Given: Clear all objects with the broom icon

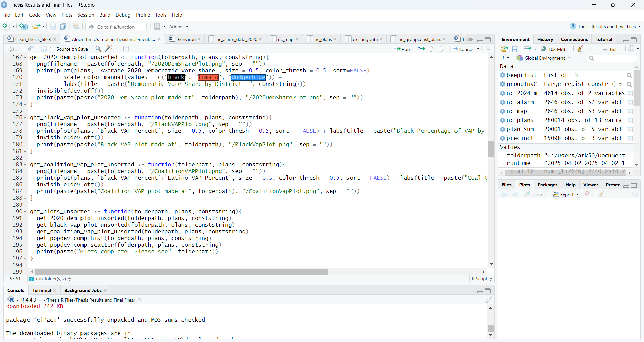Looking at the screenshot, I should [580, 49].
